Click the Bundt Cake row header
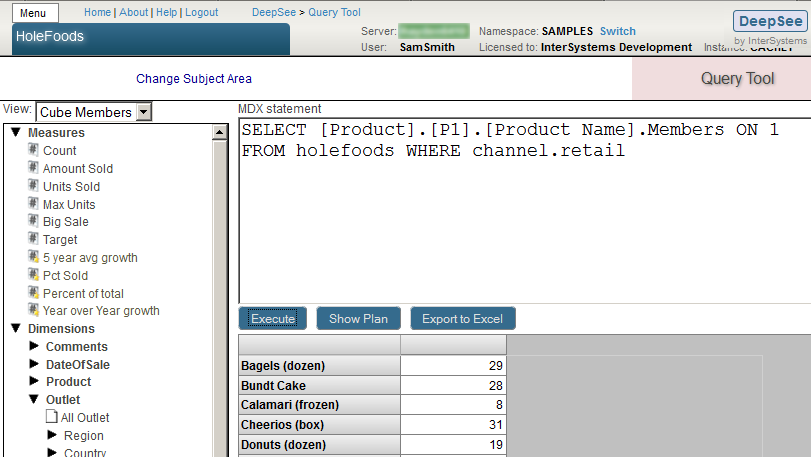The image size is (811, 457). point(319,386)
